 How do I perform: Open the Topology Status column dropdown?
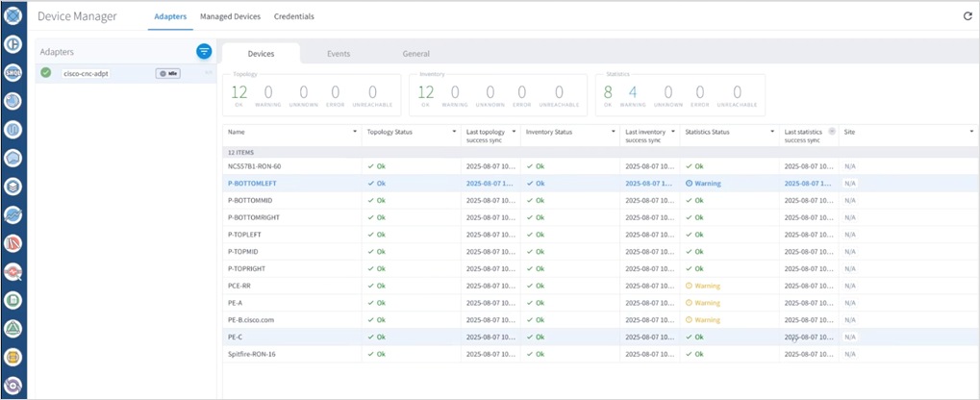tap(454, 132)
